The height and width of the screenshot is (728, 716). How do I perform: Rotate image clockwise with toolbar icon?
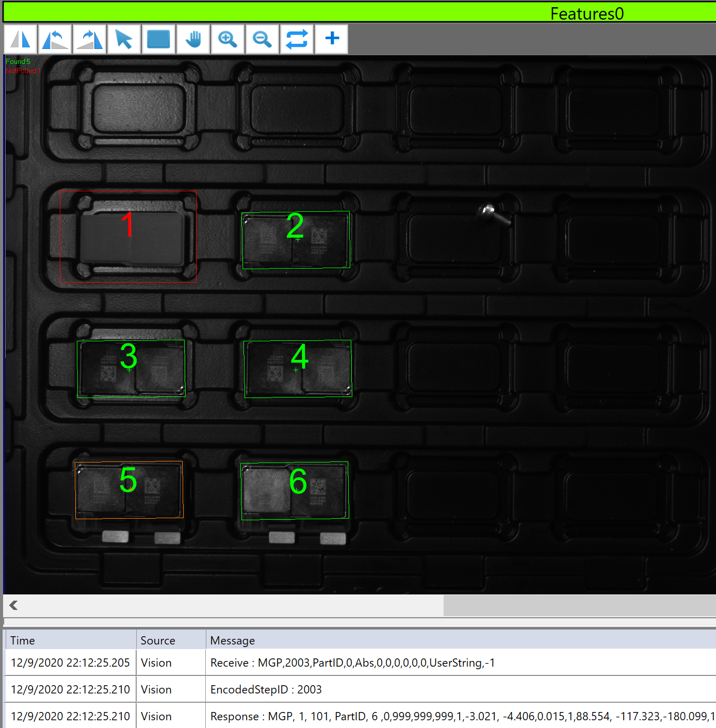pos(90,39)
